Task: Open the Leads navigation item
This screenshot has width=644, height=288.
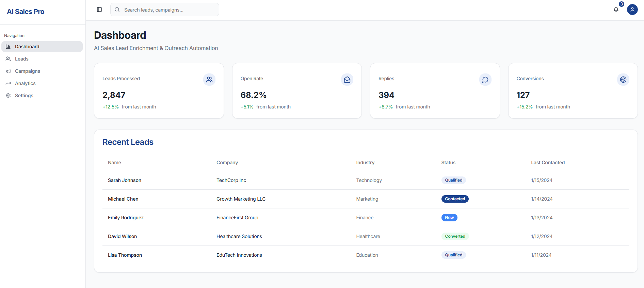Action: [22, 59]
